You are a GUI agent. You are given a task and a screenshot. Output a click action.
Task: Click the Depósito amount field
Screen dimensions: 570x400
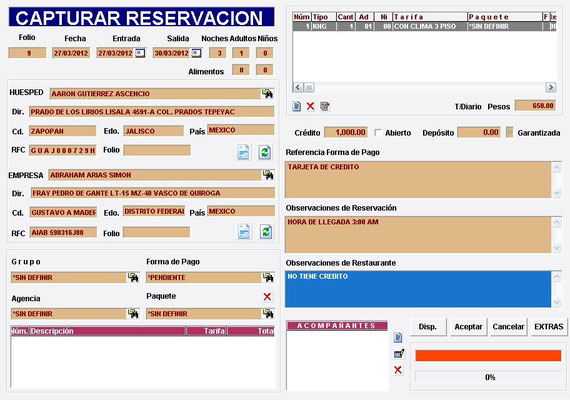point(479,132)
